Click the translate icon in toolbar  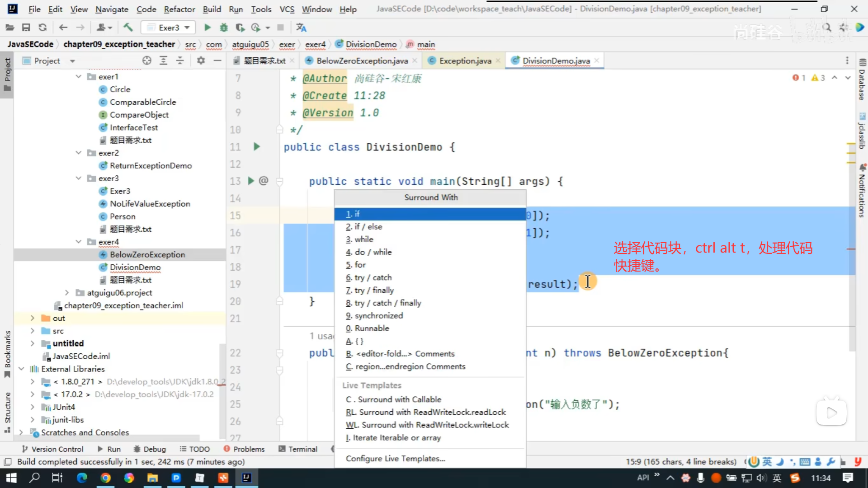click(x=301, y=28)
